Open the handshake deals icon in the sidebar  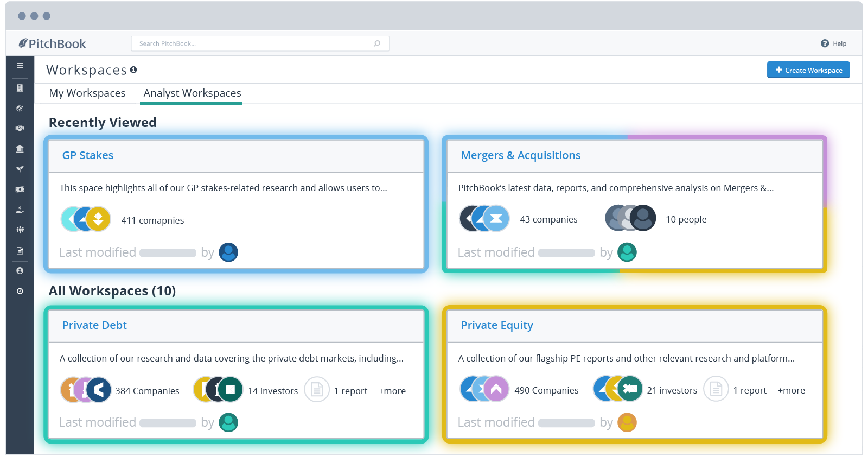point(20,129)
